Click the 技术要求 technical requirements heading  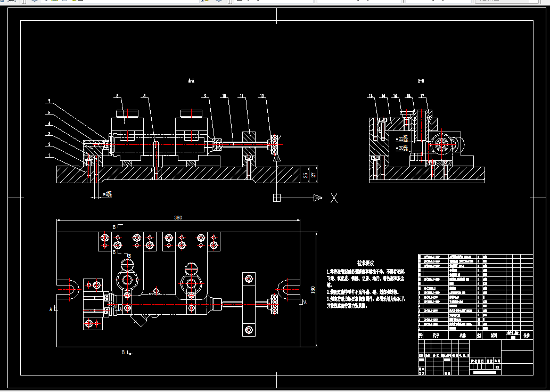(x=365, y=263)
